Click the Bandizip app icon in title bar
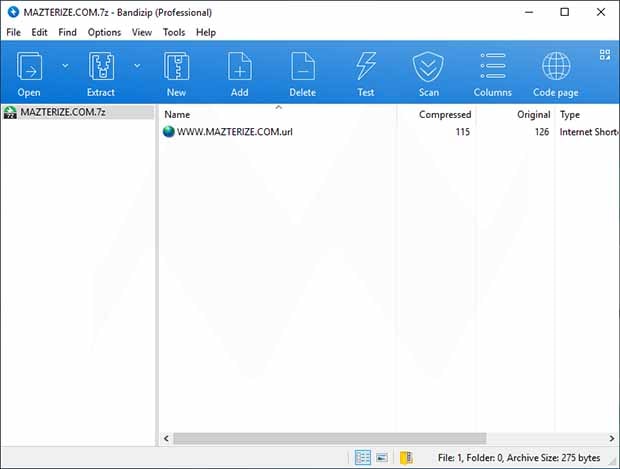The image size is (620, 469). tap(13, 12)
